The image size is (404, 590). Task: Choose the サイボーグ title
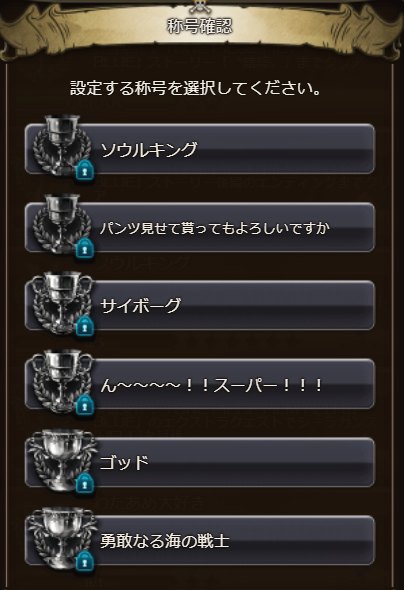(x=200, y=306)
